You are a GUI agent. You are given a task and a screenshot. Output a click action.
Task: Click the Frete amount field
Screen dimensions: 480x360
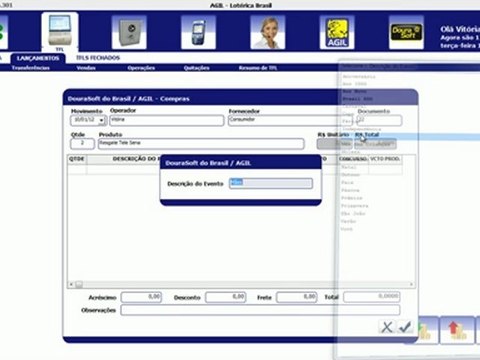point(296,297)
